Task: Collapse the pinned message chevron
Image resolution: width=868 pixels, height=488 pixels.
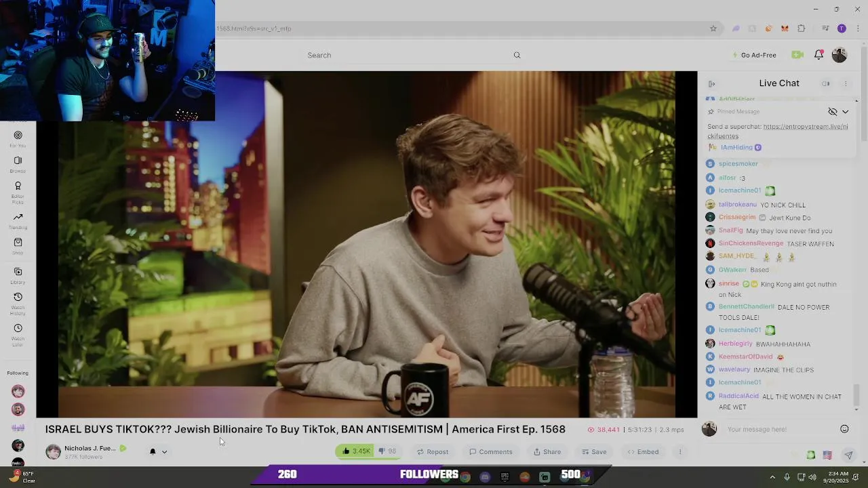Action: tap(845, 112)
